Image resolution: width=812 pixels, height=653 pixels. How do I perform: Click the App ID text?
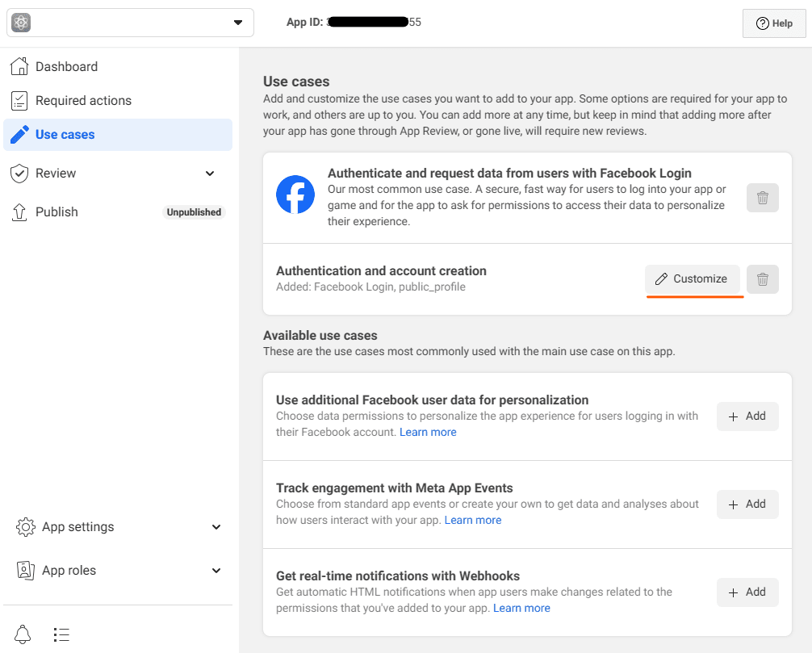click(354, 23)
